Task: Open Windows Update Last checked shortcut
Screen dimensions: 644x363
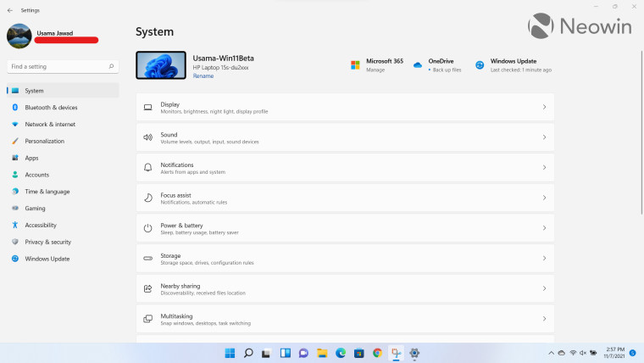Action: [514, 65]
